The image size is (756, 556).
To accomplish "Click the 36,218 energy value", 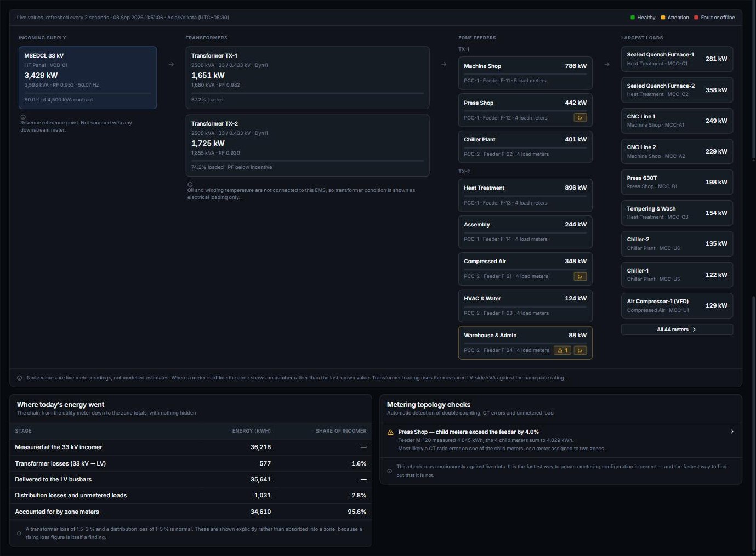I will pos(261,447).
